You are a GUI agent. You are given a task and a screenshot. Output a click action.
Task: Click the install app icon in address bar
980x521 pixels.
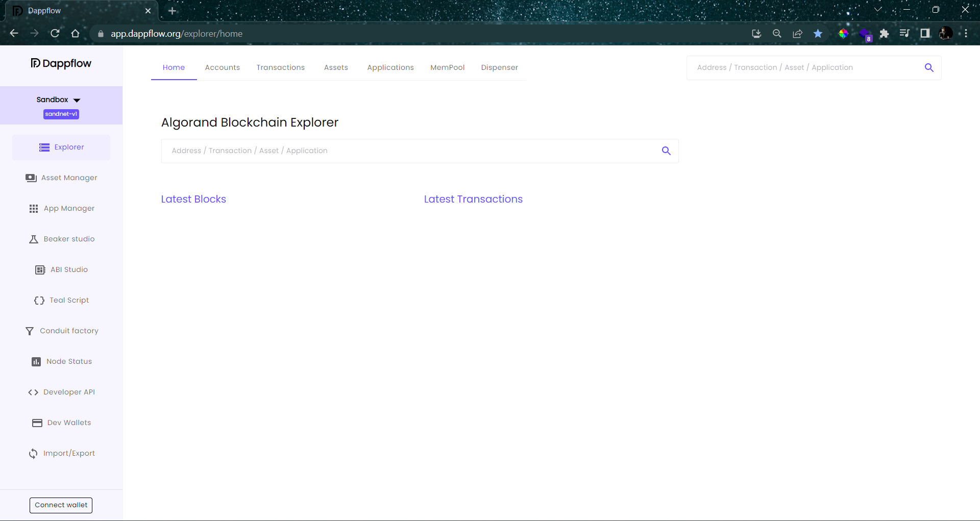(x=756, y=34)
